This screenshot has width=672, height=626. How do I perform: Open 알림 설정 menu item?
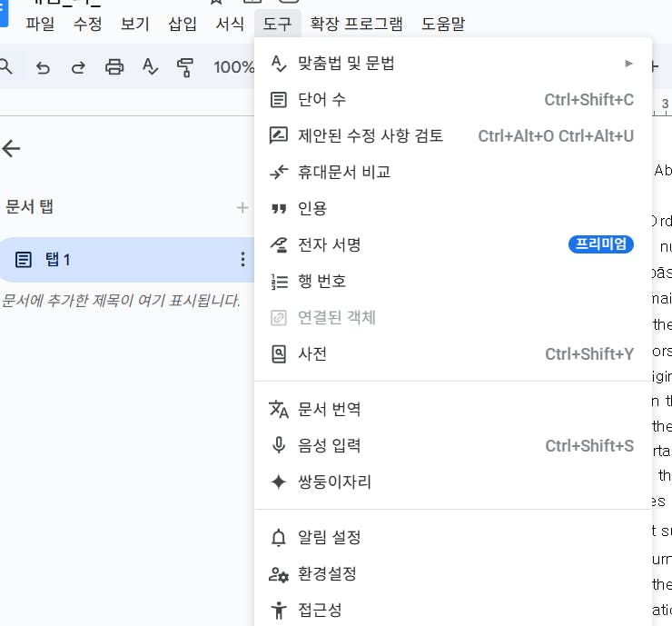[452, 537]
